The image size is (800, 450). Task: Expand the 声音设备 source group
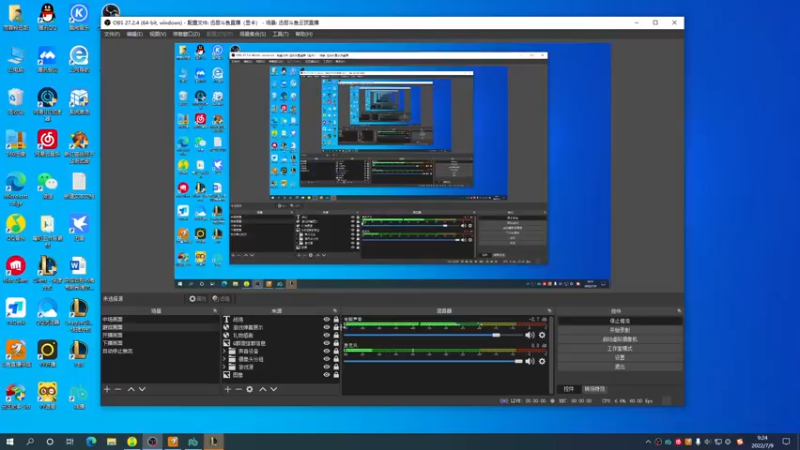point(224,351)
